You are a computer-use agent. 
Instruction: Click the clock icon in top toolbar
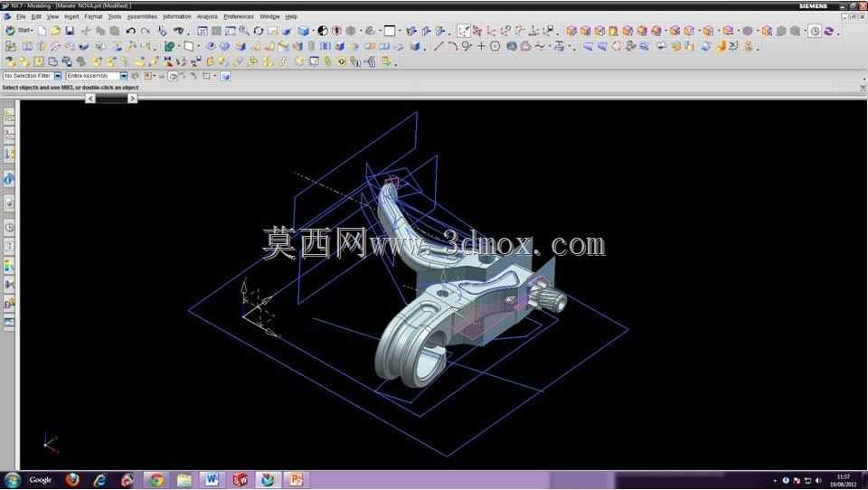click(x=815, y=32)
